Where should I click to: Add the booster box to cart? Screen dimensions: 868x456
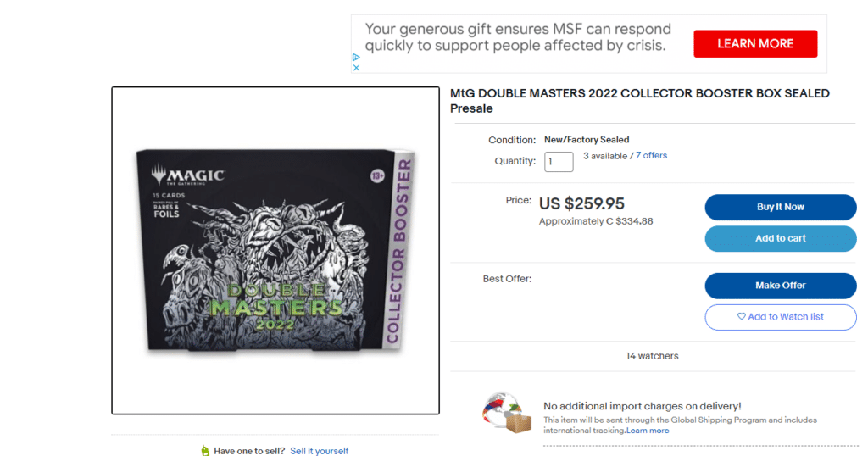(780, 238)
